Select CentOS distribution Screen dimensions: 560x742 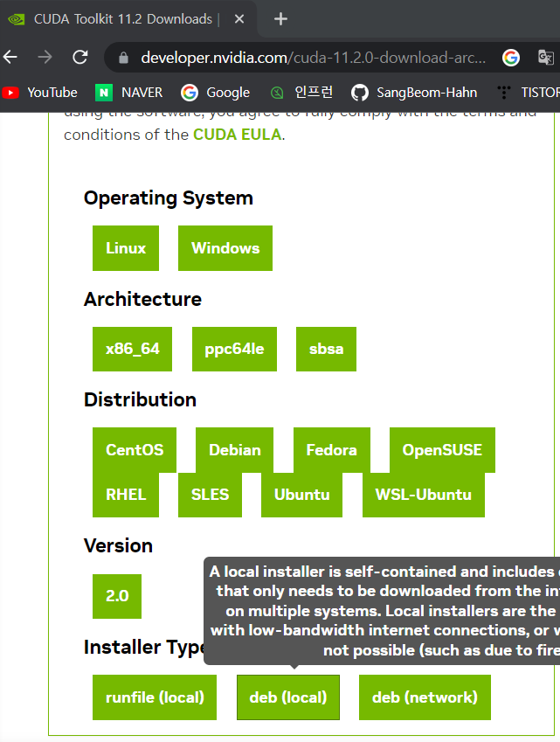point(135,449)
